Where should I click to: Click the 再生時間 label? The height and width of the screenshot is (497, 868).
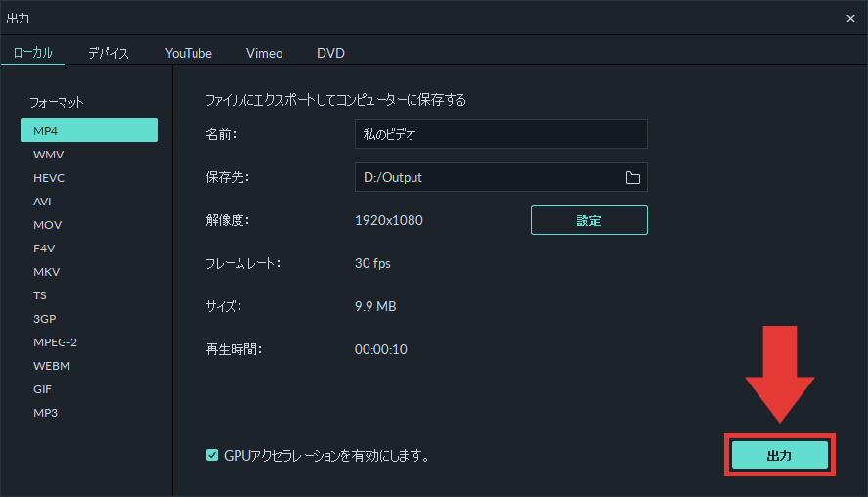[x=234, y=349]
